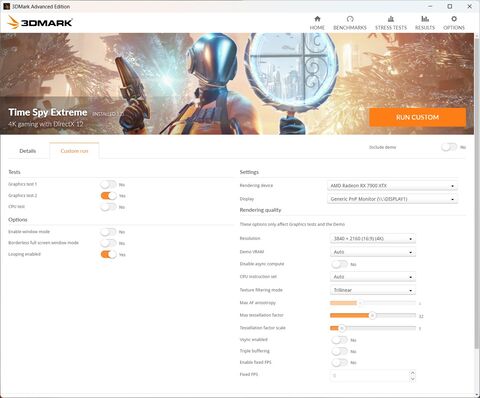Viewport: 480px width, 398px height.
Task: Click the Tessellation factor scale slider handle
Action: [x=342, y=328]
